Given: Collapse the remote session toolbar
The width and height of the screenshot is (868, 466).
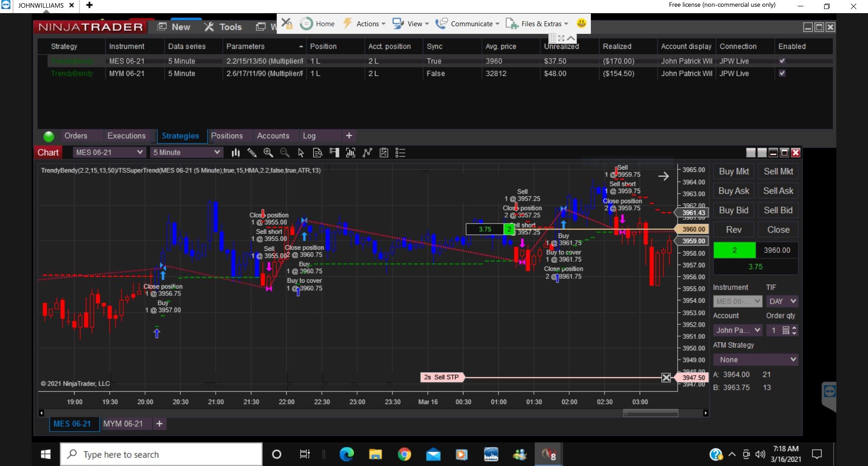Looking at the screenshot, I should coord(571,38).
